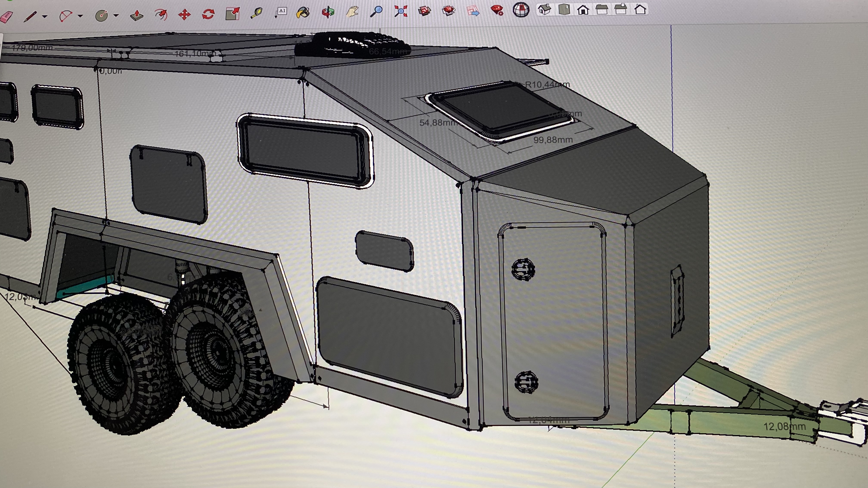This screenshot has height=488, width=868.
Task: Pick the Tape Measure tool
Action: tap(257, 13)
